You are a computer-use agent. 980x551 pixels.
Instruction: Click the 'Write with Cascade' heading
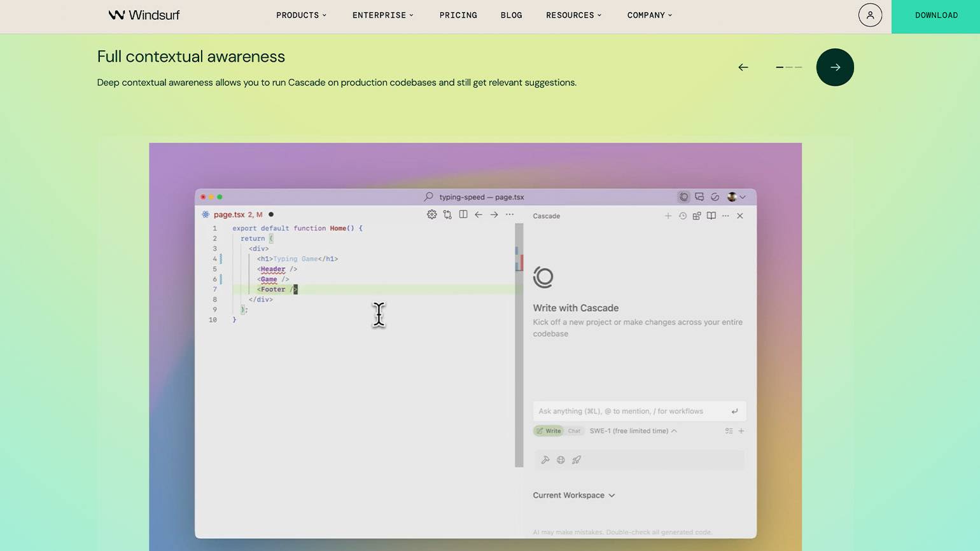[576, 309]
